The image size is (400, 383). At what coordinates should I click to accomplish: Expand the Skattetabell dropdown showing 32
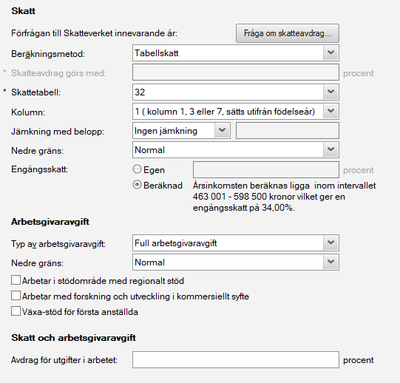236,92
